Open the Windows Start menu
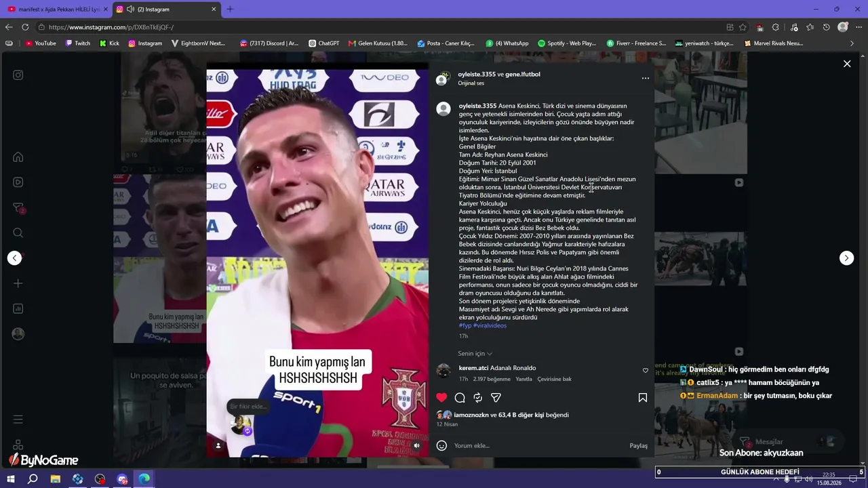Screen dimensions: 868x488 click(10, 479)
